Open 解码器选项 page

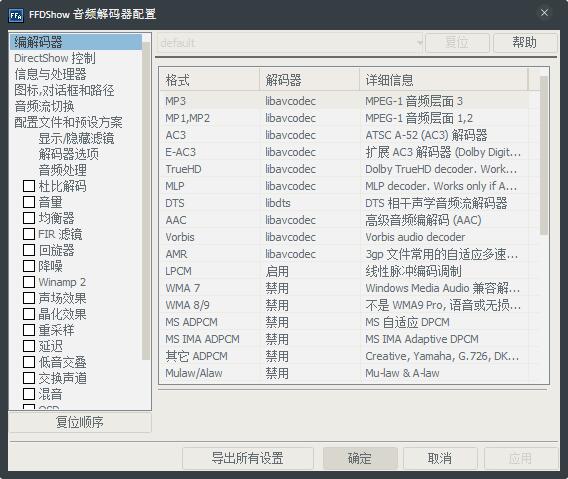point(68,154)
